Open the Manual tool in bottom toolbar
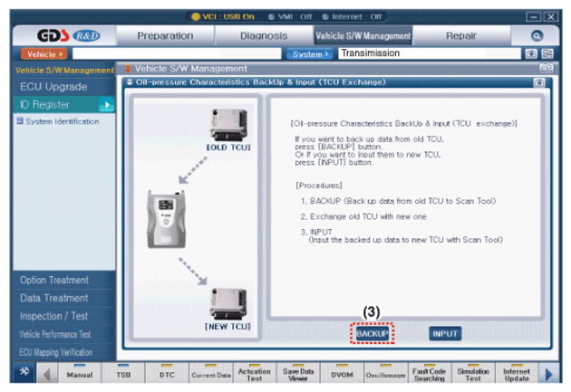The height and width of the screenshot is (392, 571). tap(79, 374)
